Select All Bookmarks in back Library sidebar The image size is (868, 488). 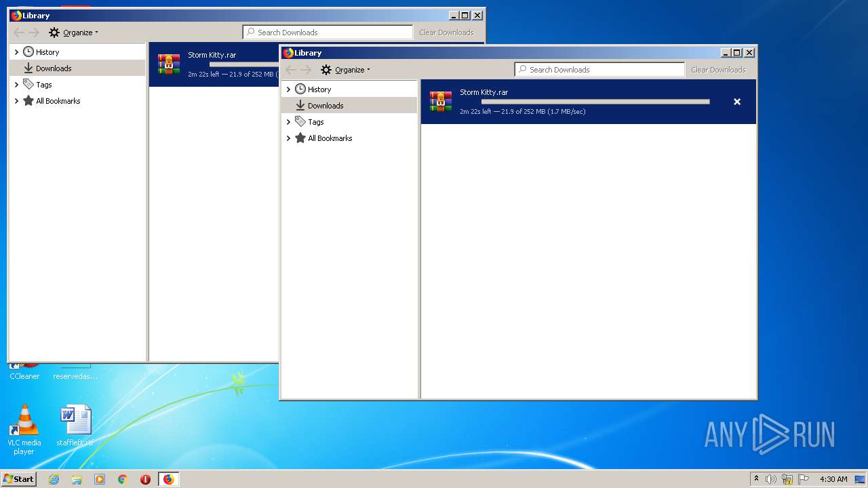coord(58,101)
